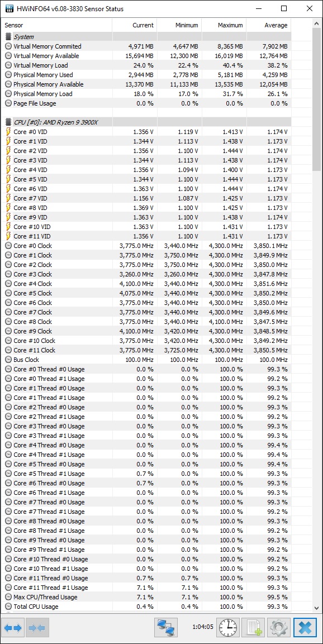This screenshot has width=323, height=644.
Task: Click the expand layout arrows icon
Action: point(13,628)
